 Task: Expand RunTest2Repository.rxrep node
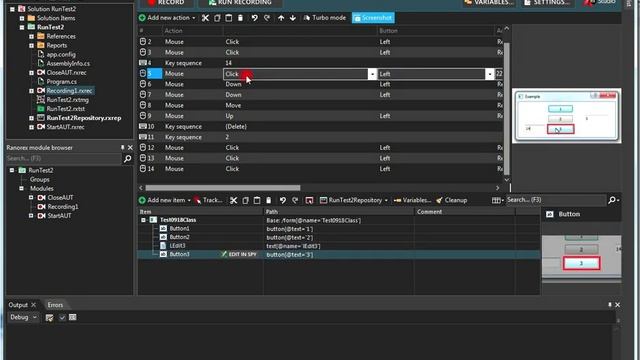tap(31, 118)
